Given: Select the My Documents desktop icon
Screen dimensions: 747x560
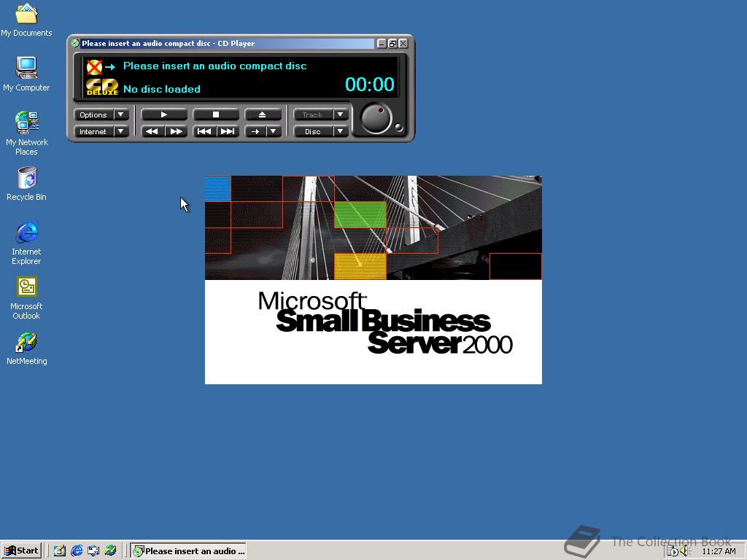Looking at the screenshot, I should coord(26,20).
